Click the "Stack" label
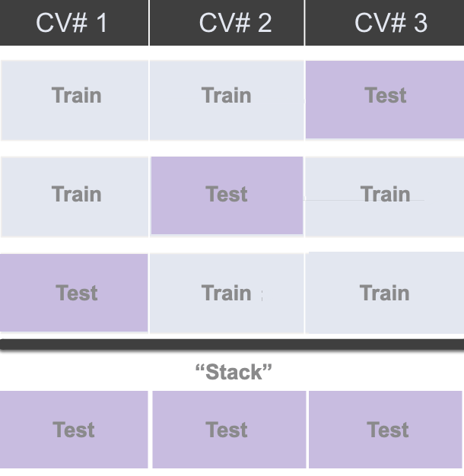 [234, 372]
